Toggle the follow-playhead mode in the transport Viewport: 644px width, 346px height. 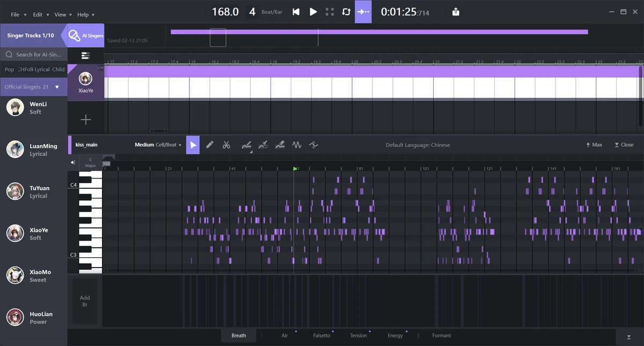click(363, 11)
